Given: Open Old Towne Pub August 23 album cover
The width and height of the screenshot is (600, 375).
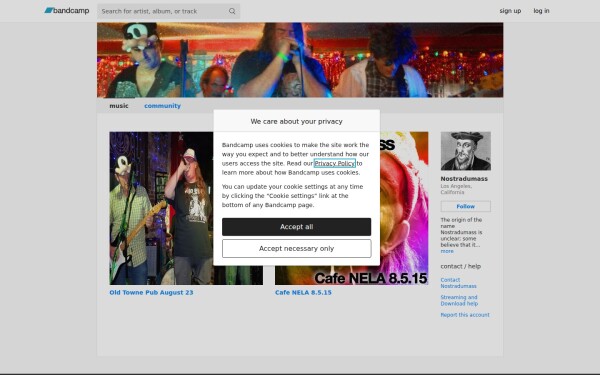Looking at the screenshot, I should 161,208.
